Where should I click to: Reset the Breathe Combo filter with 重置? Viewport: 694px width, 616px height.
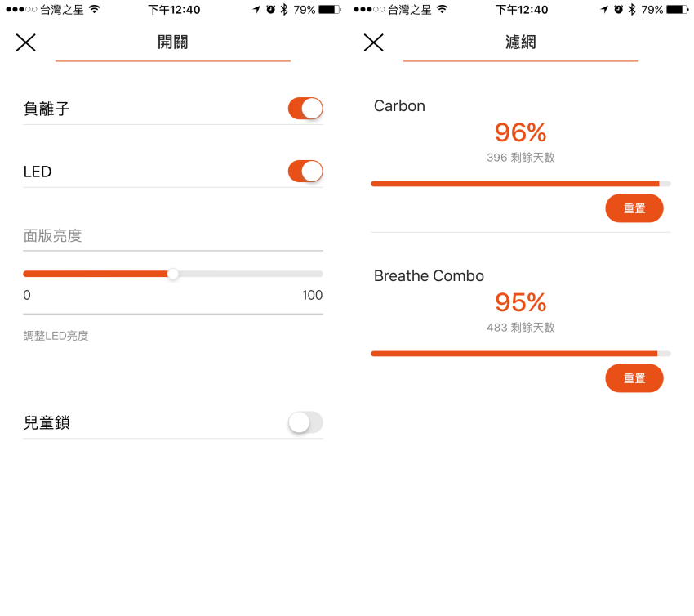[x=634, y=378]
